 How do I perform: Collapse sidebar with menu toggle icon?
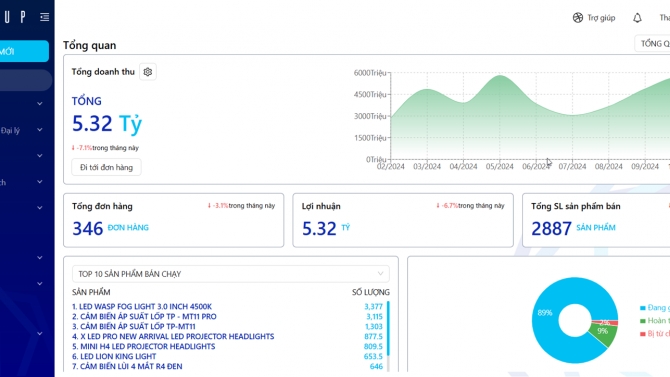tap(44, 17)
